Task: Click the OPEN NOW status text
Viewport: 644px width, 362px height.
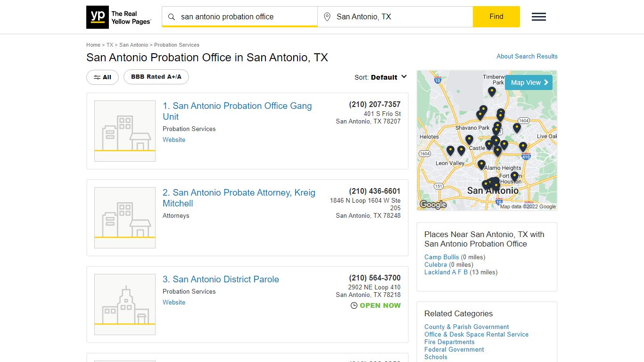Action: tap(380, 305)
